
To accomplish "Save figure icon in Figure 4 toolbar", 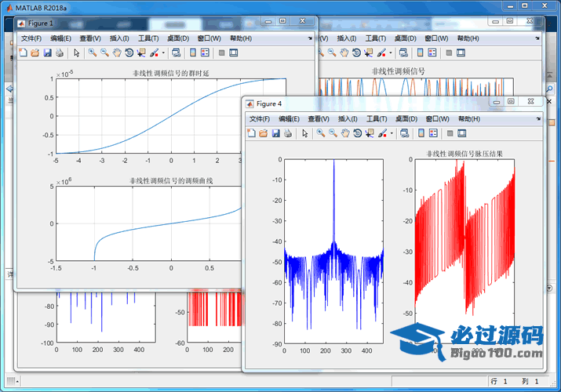I will pos(275,133).
